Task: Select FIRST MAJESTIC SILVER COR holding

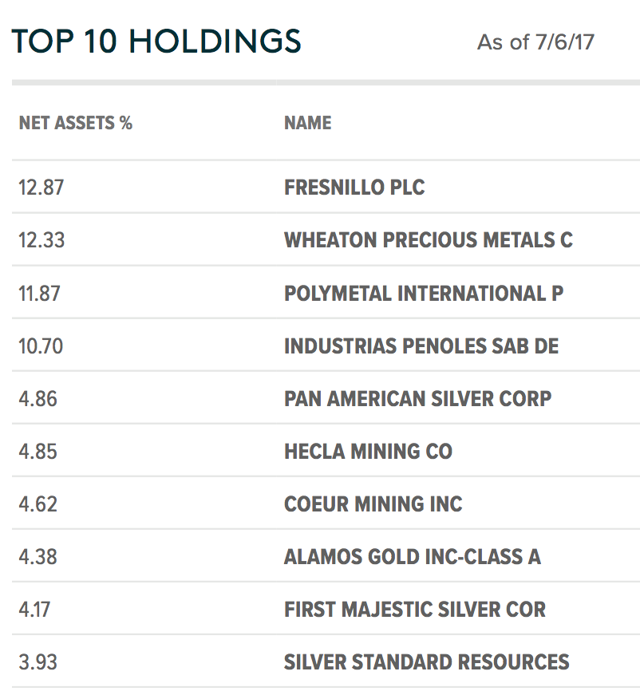Action: pyautogui.click(x=415, y=609)
